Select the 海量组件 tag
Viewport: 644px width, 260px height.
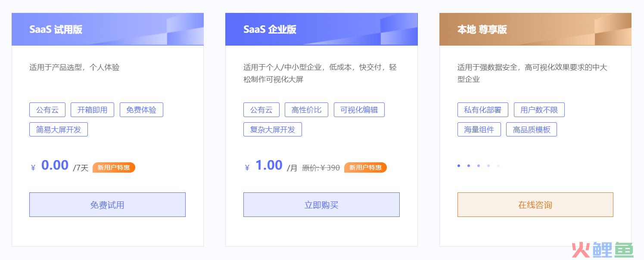[479, 129]
